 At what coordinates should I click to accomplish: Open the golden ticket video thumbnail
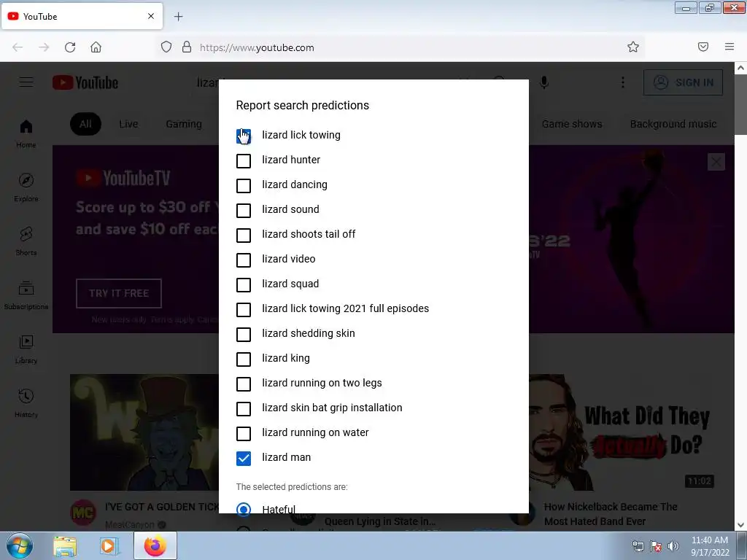(144, 432)
